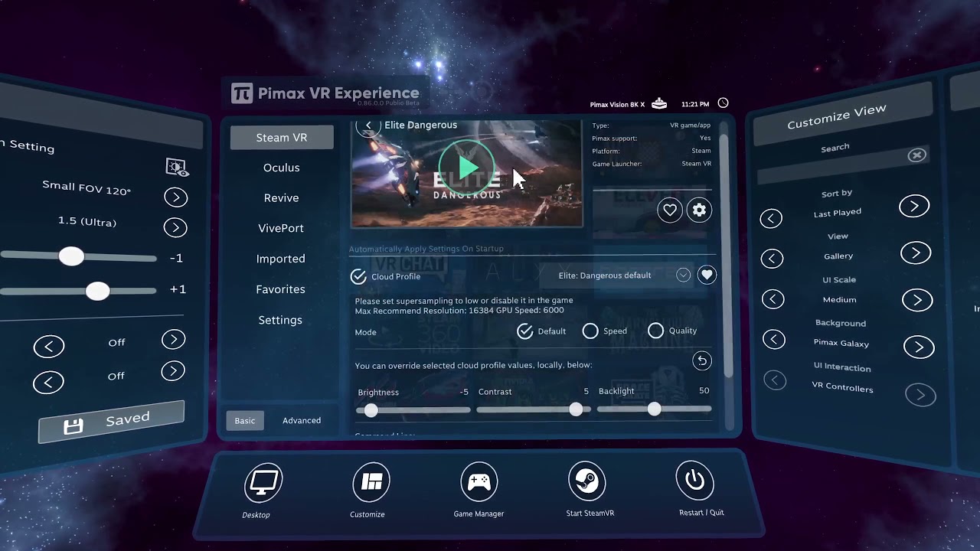Click the Start SteamVR icon
Viewport: 980px width, 551px height.
tap(587, 481)
